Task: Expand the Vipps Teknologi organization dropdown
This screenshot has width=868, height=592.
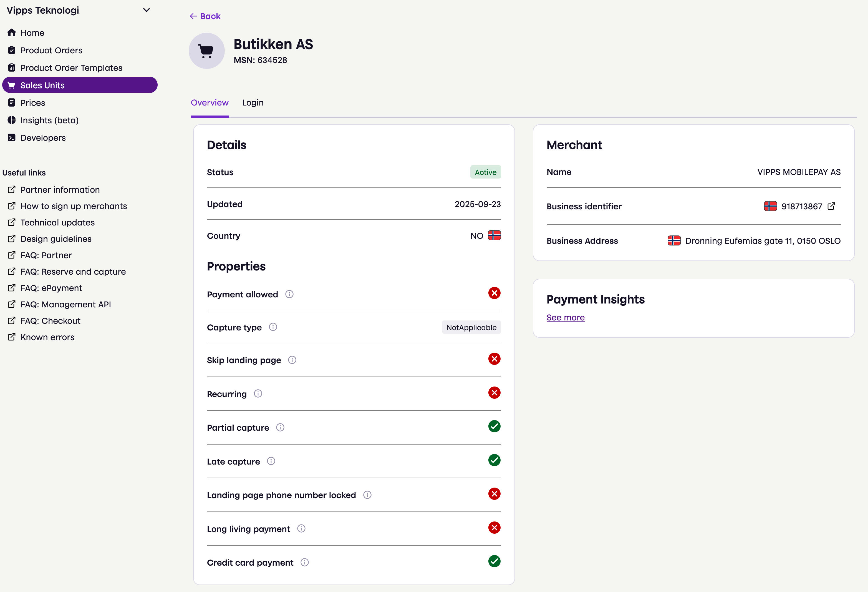Action: click(x=147, y=10)
